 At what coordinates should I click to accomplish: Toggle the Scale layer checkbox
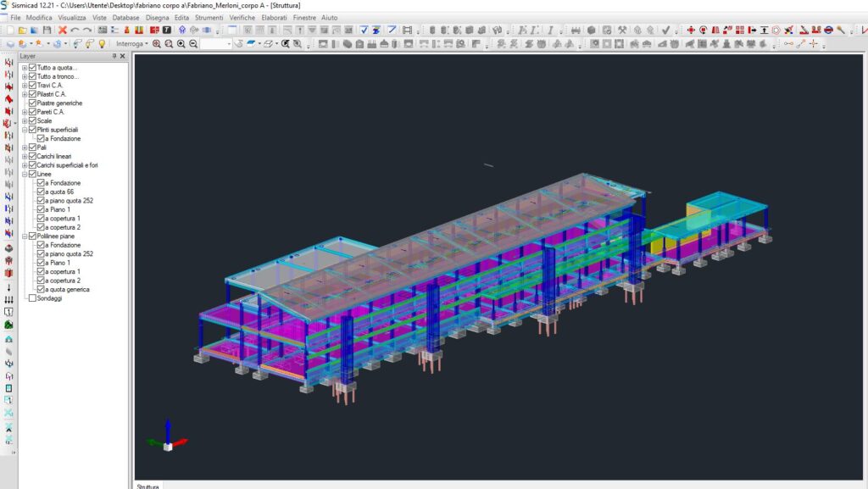32,120
